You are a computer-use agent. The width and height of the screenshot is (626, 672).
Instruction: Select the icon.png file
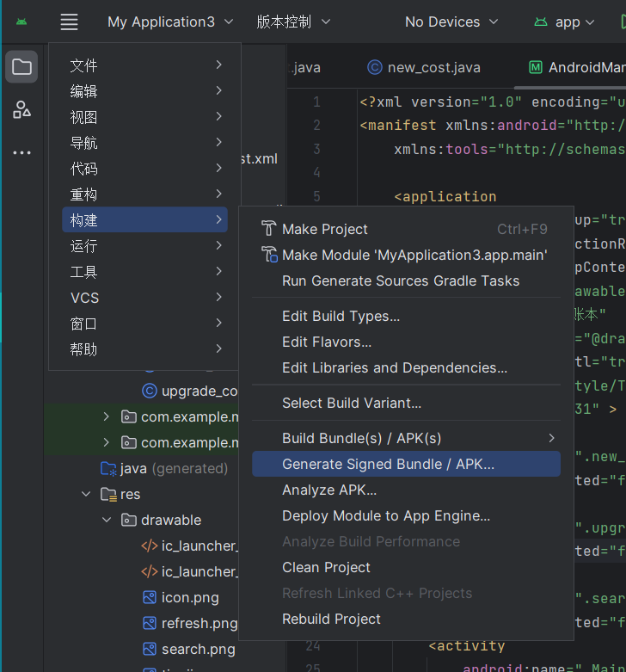(x=189, y=597)
